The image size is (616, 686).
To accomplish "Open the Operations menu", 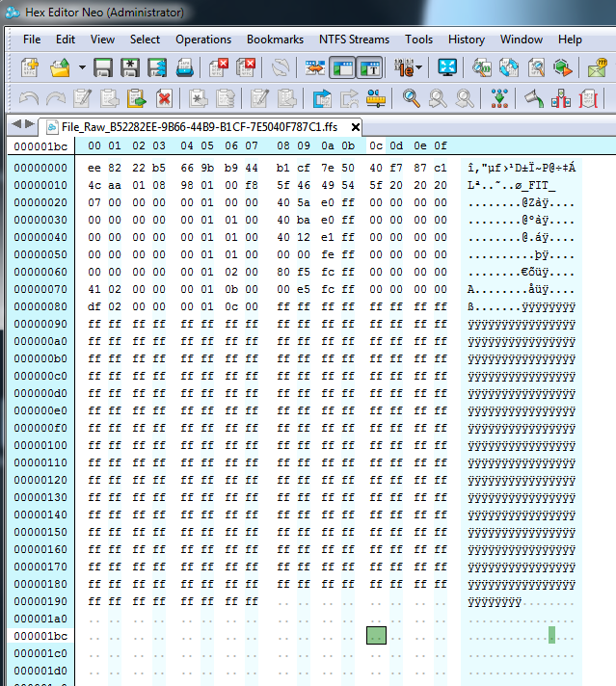I will (x=203, y=40).
